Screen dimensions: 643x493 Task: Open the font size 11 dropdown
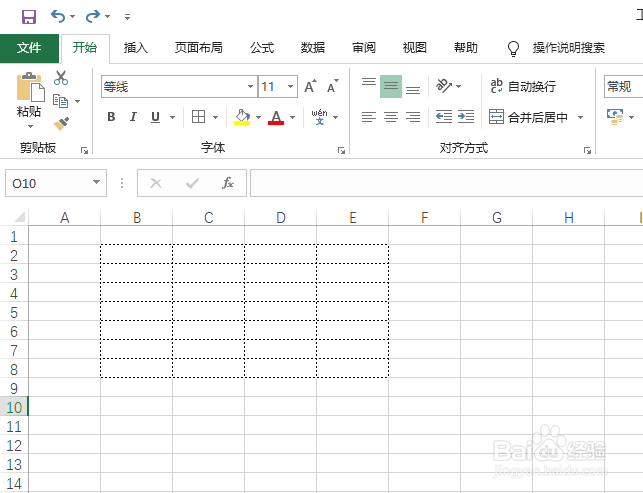coord(290,87)
